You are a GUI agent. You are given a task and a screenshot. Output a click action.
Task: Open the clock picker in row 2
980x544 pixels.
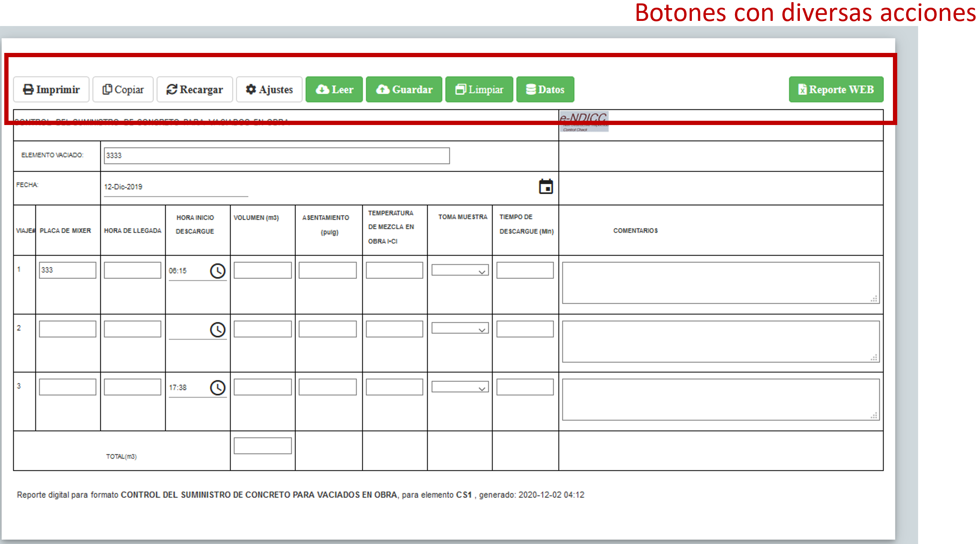coord(218,329)
